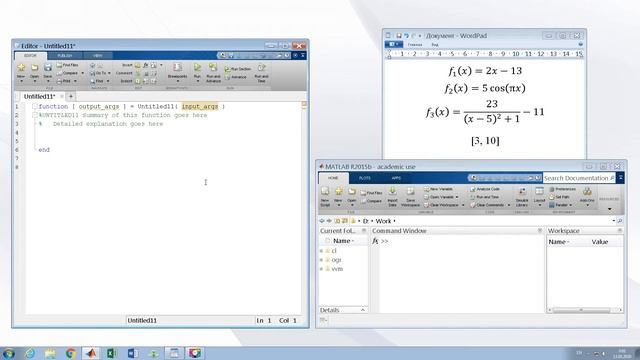
Task: Click Go To in the Editor toolbar
Action: pyautogui.click(x=98, y=73)
